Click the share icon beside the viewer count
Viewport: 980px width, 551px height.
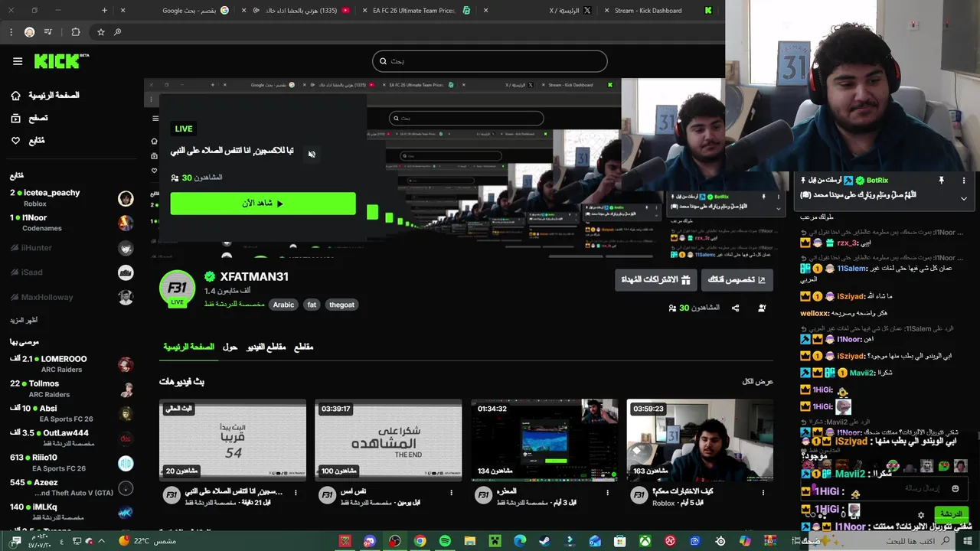click(735, 308)
